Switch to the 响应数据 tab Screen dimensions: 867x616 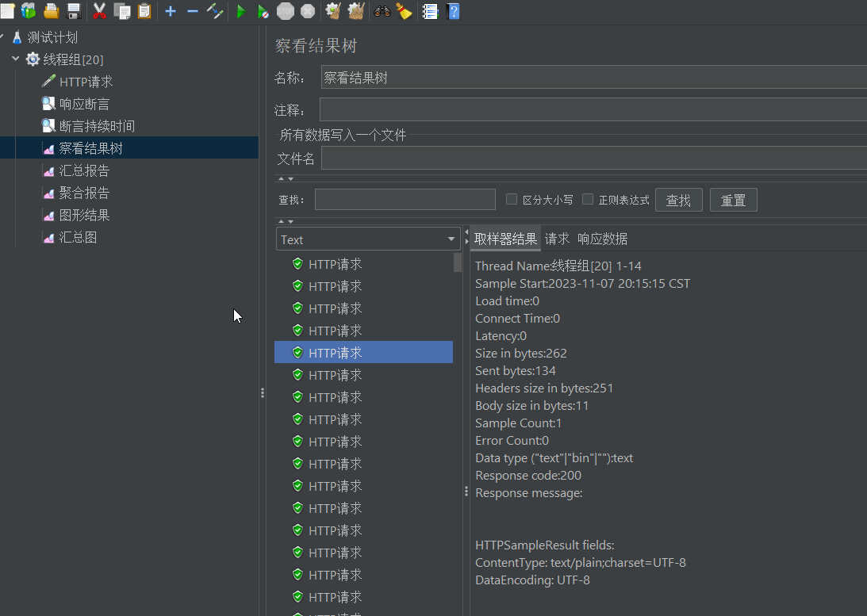[603, 239]
